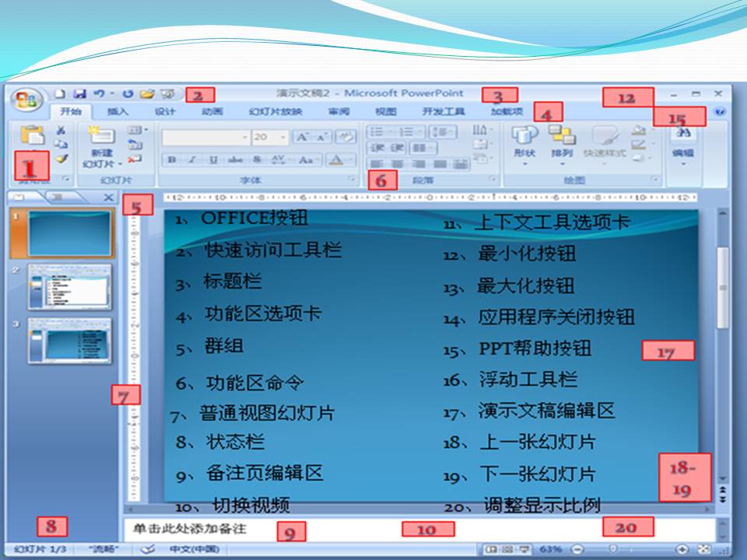Click the 排列 arrange button

click(562, 145)
